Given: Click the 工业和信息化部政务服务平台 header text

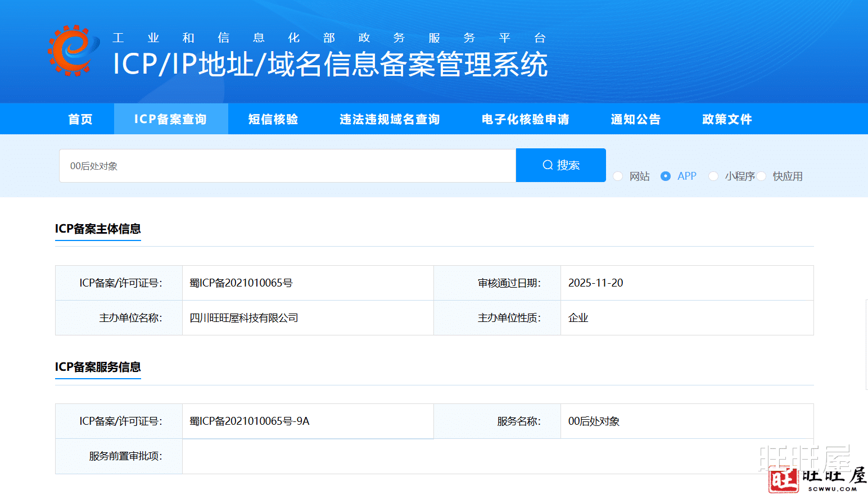Looking at the screenshot, I should click(x=329, y=38).
